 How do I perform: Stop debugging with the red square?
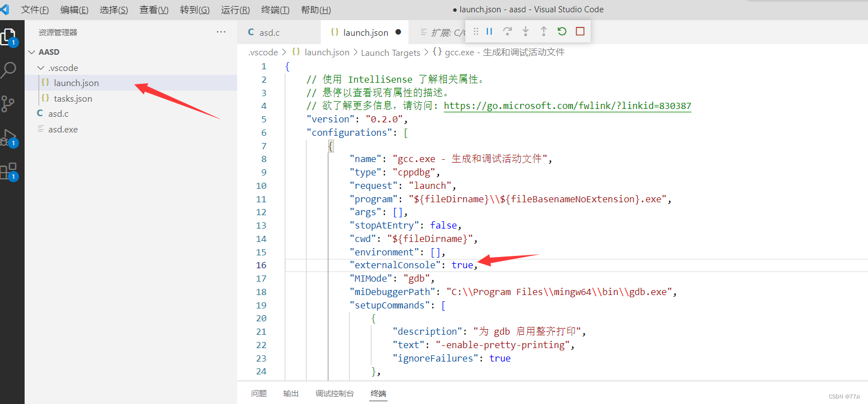point(580,32)
